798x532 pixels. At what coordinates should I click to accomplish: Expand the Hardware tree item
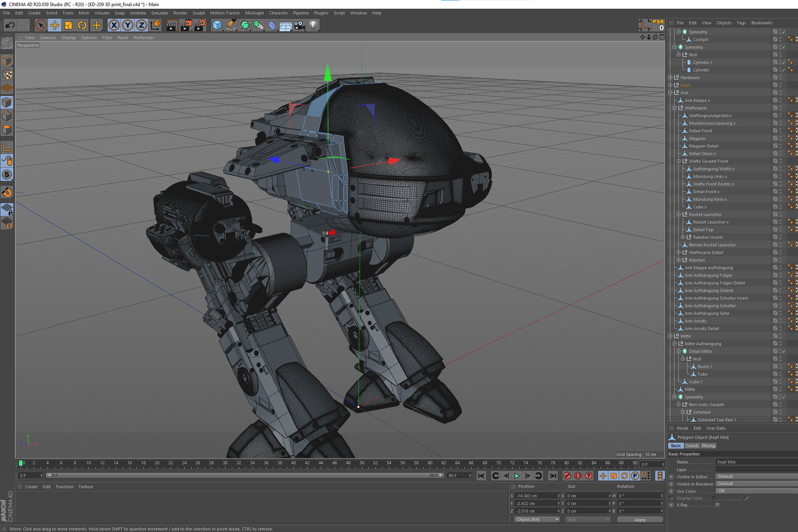670,77
